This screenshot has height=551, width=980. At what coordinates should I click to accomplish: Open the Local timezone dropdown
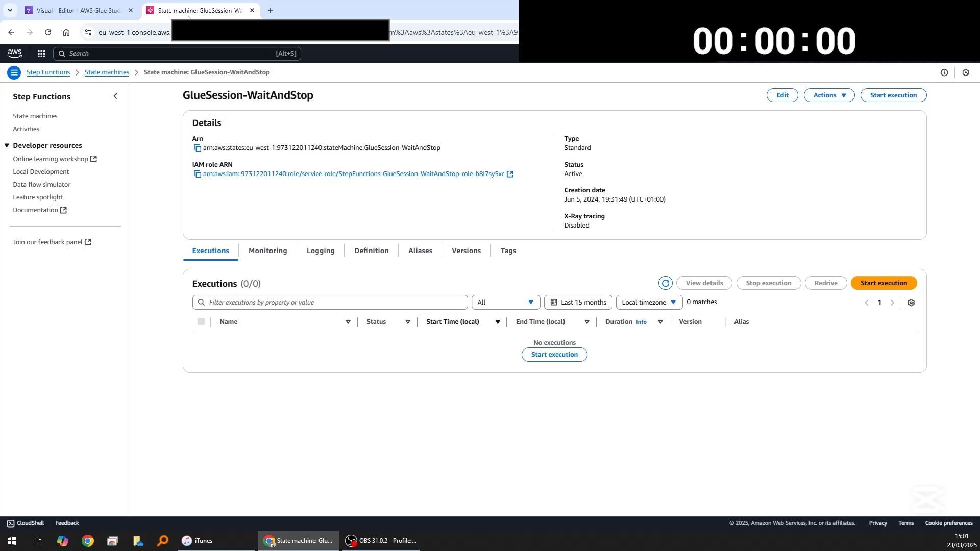tap(649, 303)
